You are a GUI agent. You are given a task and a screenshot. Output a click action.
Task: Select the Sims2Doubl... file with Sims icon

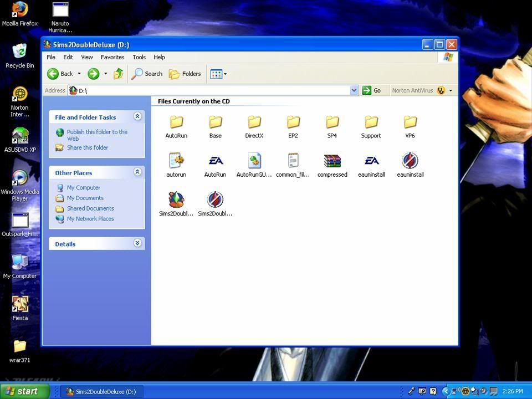(176, 204)
